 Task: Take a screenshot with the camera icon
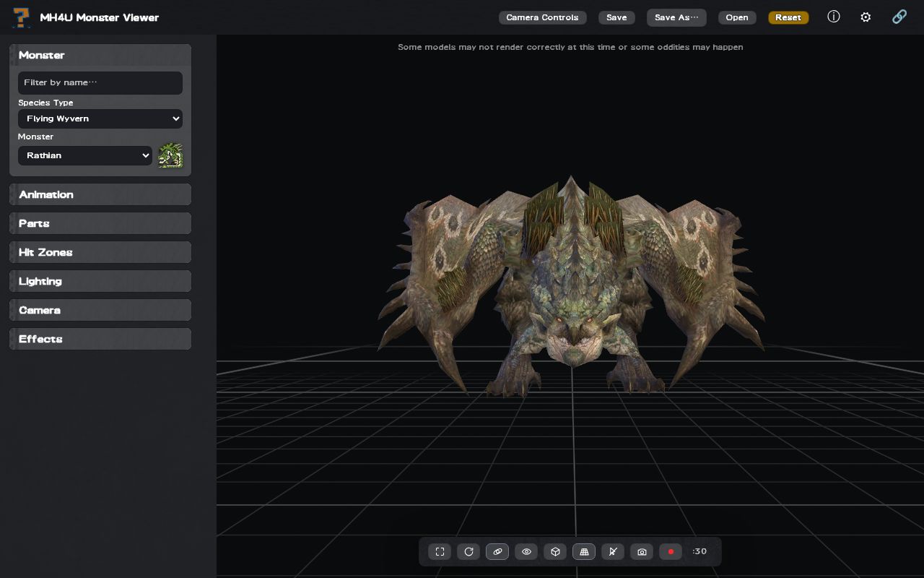point(642,552)
